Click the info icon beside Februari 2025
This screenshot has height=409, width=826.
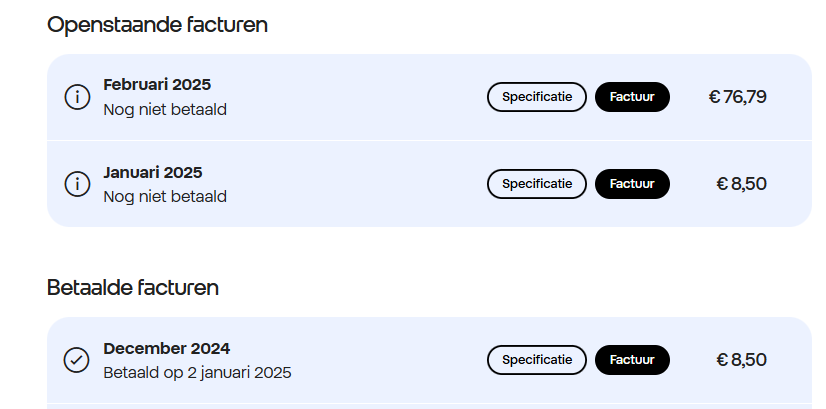coord(77,97)
